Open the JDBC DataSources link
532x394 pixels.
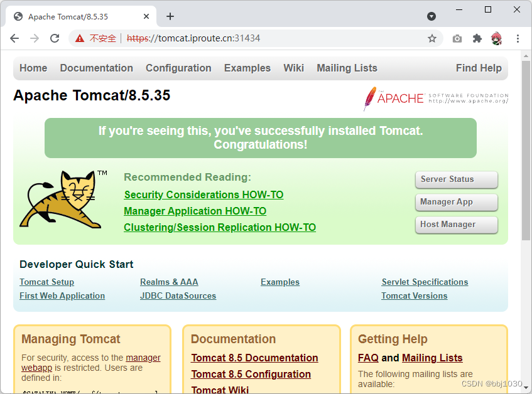(178, 295)
